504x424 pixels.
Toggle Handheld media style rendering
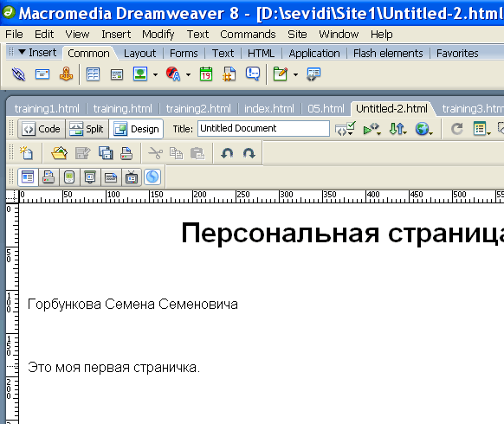pyautogui.click(x=69, y=177)
